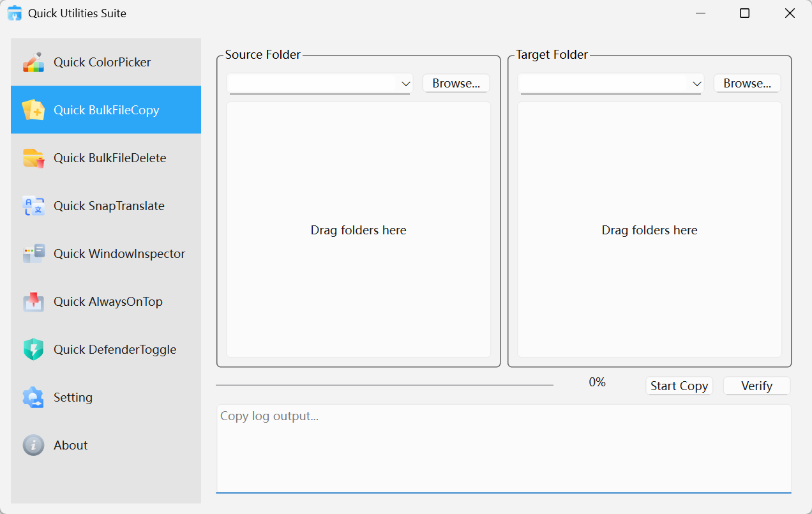Navigate to the About section
This screenshot has height=514, width=812.
[70, 445]
